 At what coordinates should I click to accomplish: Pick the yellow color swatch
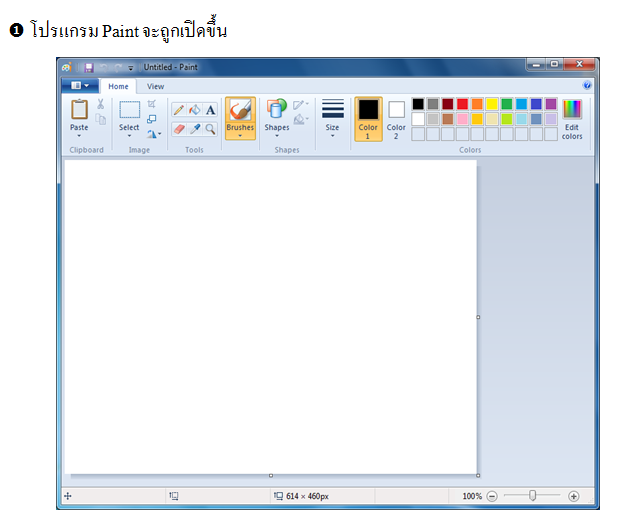[492, 104]
